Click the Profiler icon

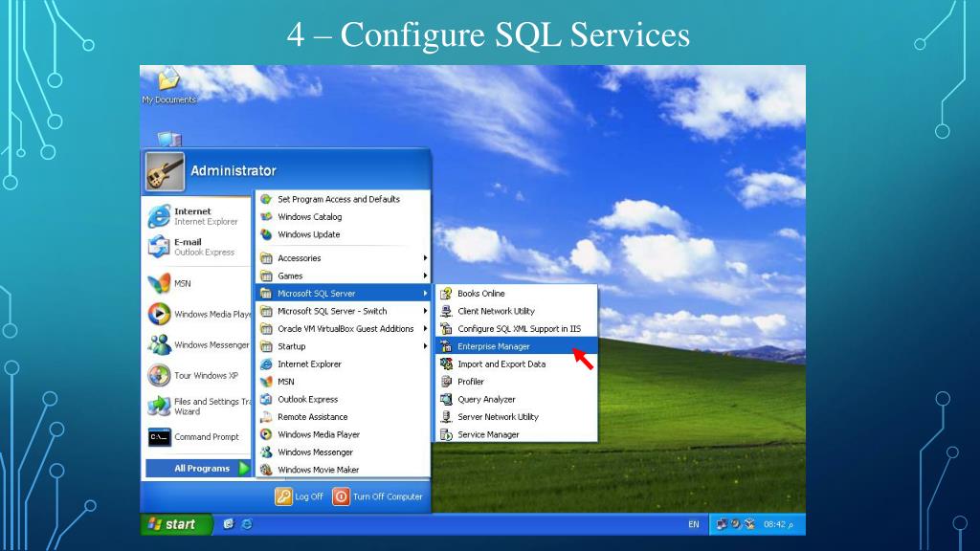pos(446,382)
